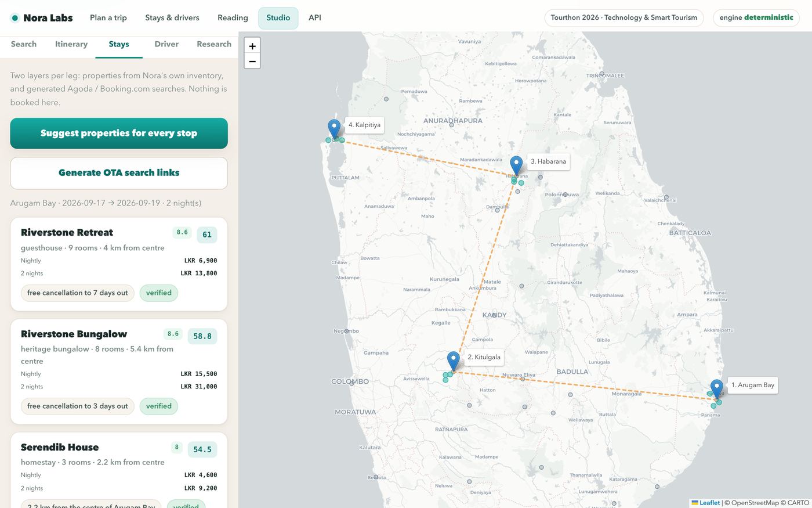Click Serendib House score 54.5 badge

point(202,449)
